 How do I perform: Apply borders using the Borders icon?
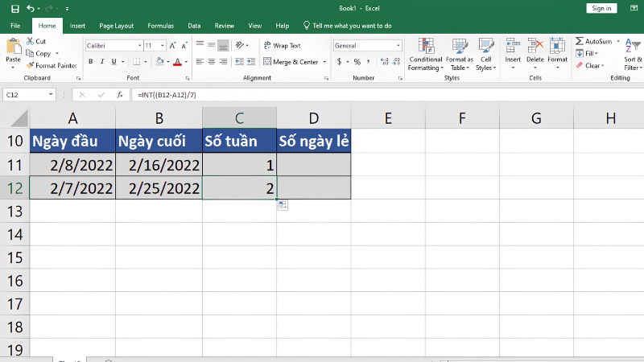pos(136,62)
